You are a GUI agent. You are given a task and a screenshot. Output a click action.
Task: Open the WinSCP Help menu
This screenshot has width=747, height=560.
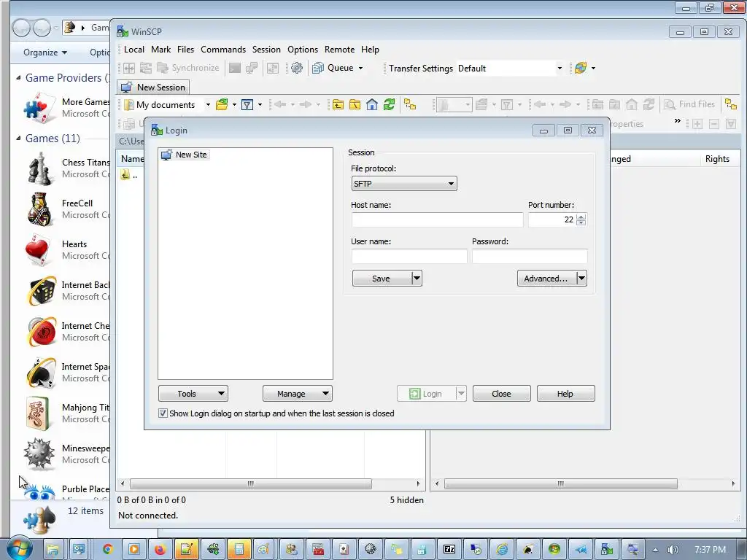click(370, 50)
